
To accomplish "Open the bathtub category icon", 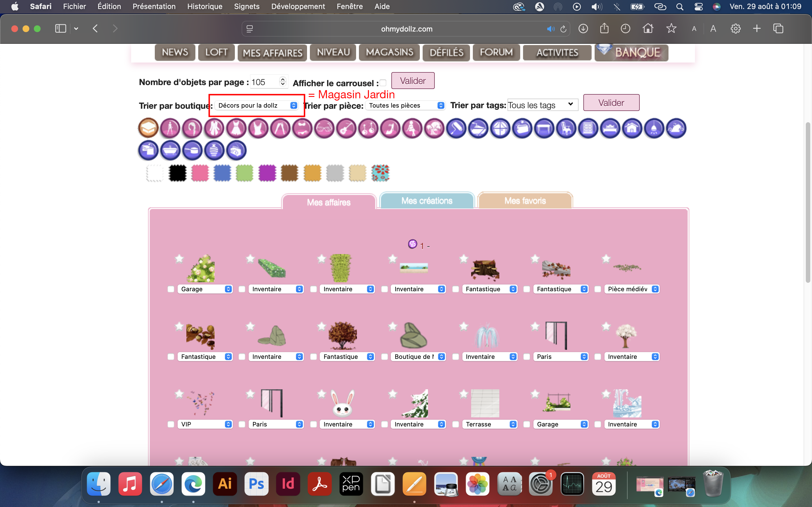I will pyautogui.click(x=171, y=151).
